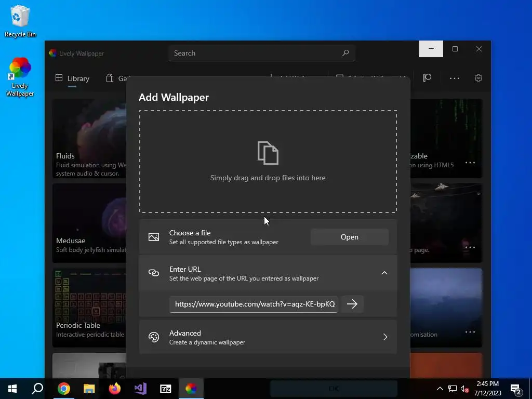Collapse the Enter URL section

click(x=384, y=273)
